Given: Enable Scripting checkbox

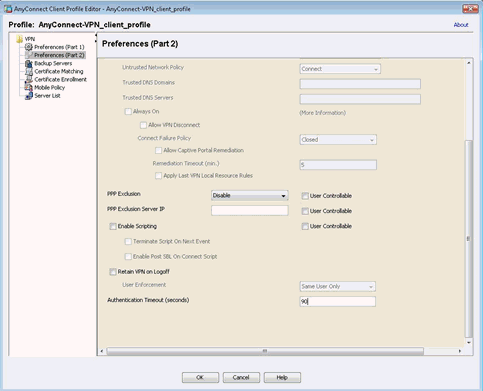Looking at the screenshot, I should click(113, 226).
